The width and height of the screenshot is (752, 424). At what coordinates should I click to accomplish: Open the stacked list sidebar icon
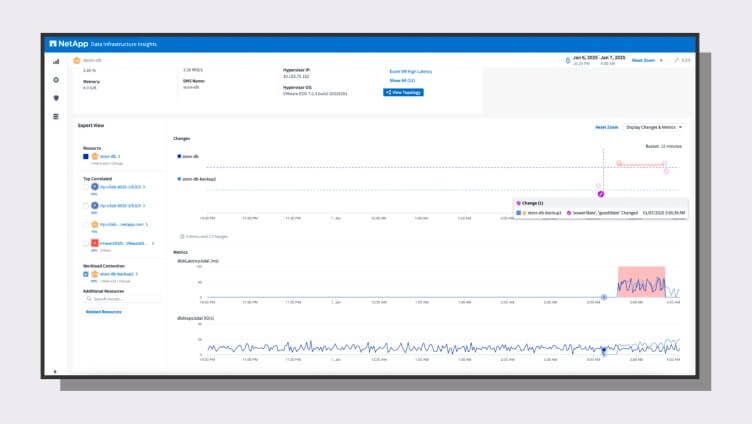tap(56, 116)
